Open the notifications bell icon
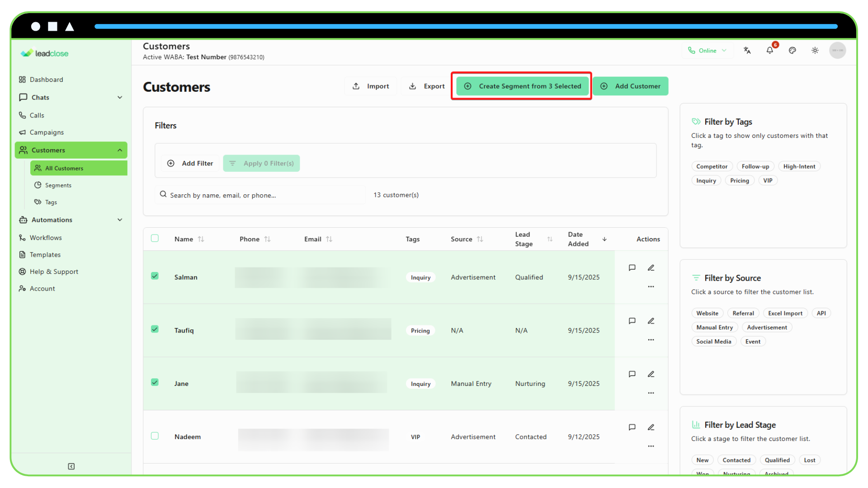 click(x=769, y=51)
